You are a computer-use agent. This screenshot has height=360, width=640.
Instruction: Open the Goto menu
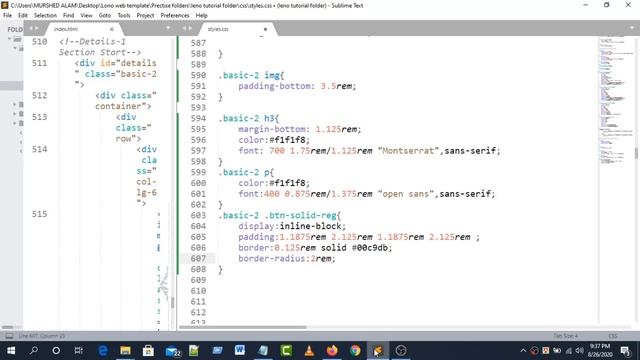(x=104, y=16)
